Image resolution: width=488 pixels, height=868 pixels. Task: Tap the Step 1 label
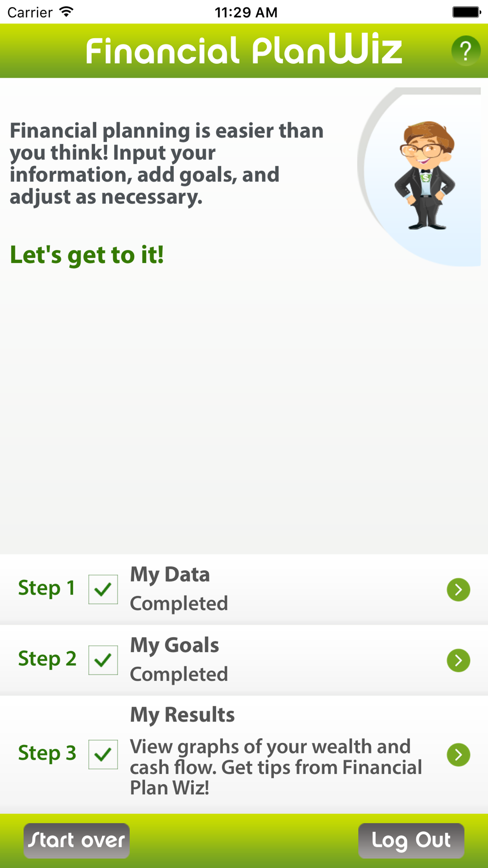(x=47, y=588)
